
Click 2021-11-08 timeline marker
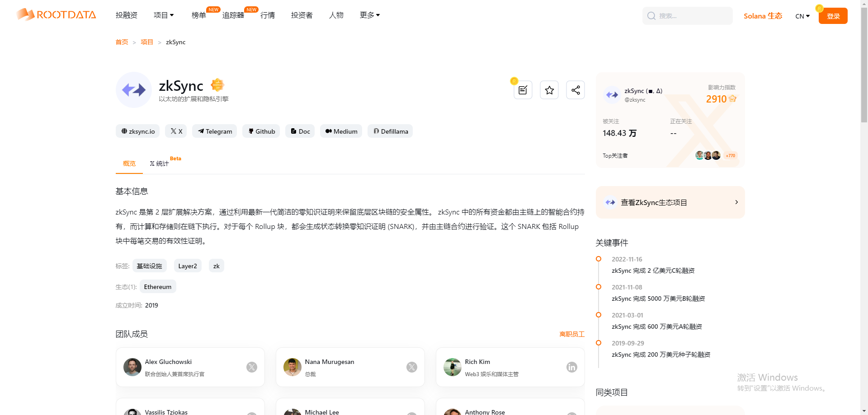[599, 287]
